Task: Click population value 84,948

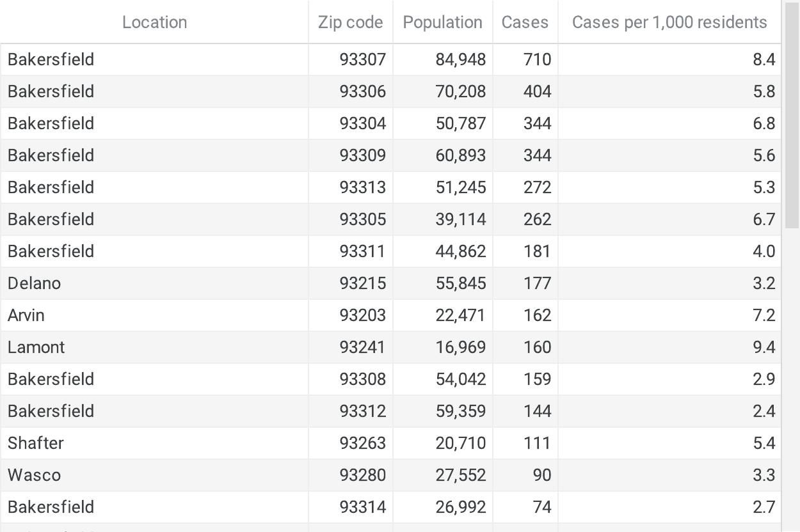Action: [x=443, y=59]
